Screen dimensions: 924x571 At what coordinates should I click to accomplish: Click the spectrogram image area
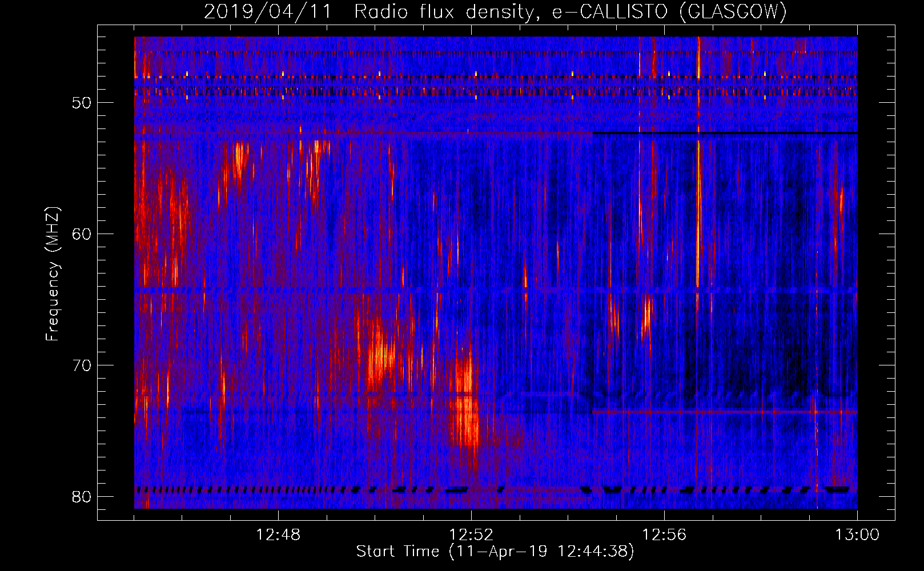[x=496, y=272]
